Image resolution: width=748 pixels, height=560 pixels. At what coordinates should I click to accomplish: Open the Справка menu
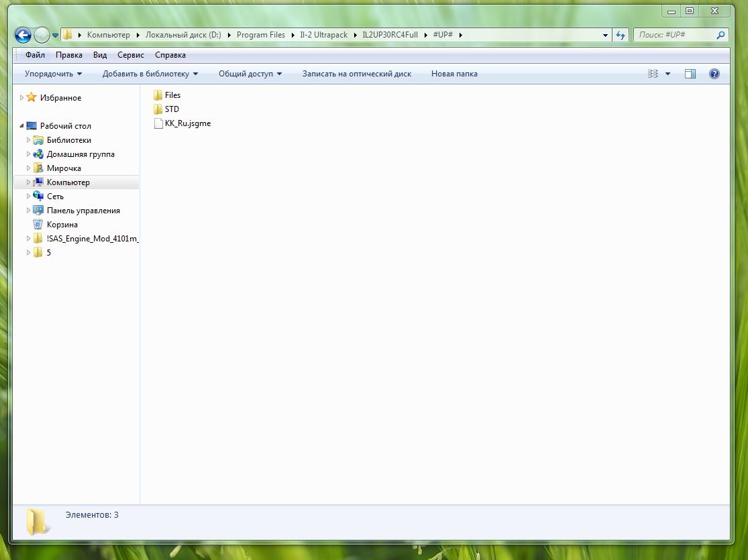pyautogui.click(x=170, y=55)
